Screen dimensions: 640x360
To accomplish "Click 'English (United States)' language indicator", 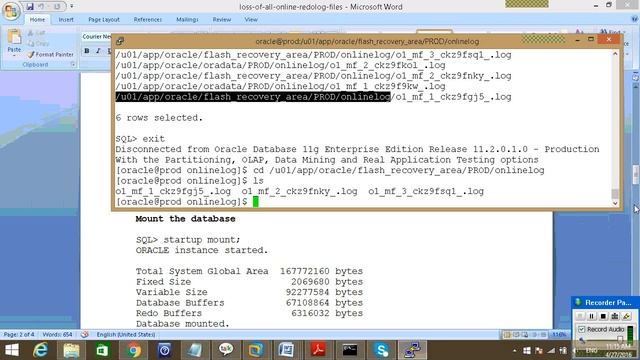I will point(126,334).
